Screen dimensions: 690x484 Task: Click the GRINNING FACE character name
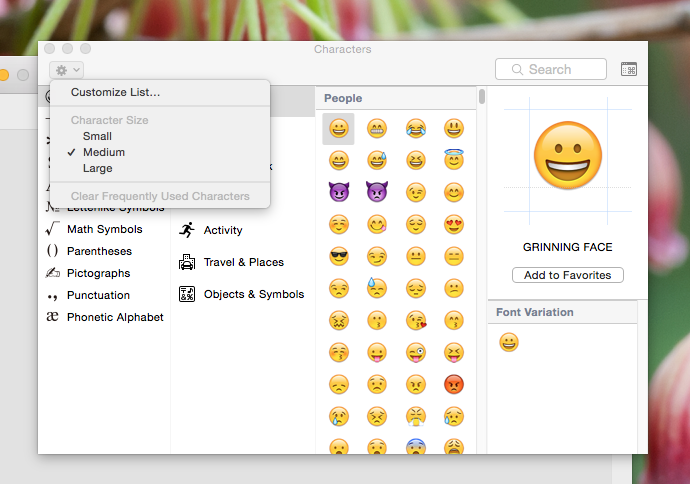568,247
